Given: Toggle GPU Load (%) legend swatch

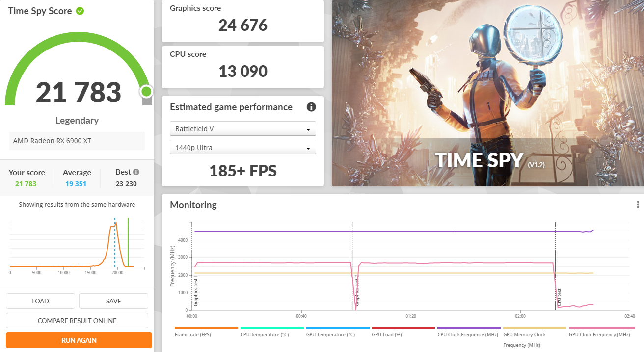Looking at the screenshot, I should click(x=403, y=328).
